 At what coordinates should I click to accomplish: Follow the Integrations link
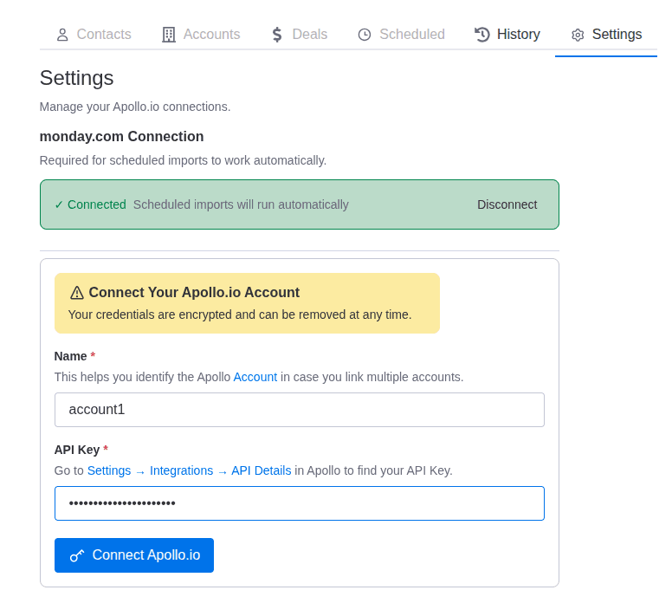(x=181, y=470)
